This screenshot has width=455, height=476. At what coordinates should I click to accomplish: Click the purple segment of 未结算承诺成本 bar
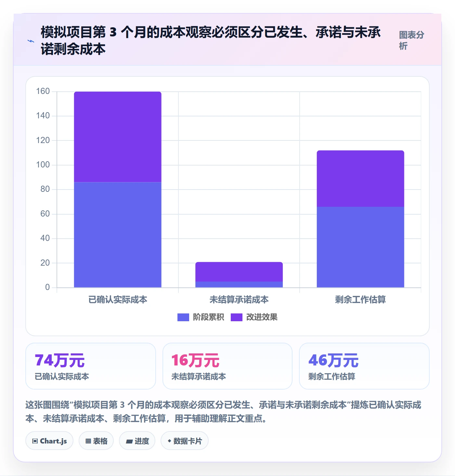(x=239, y=272)
